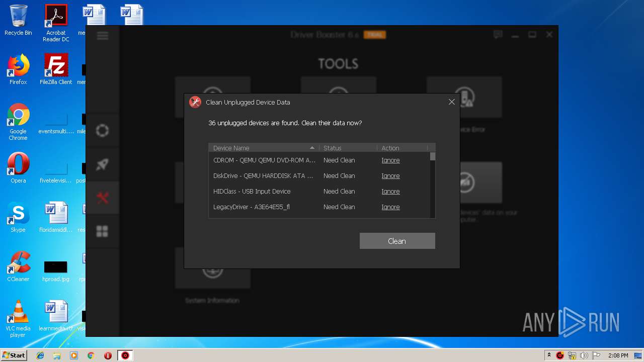The image size is (644, 362).
Task: Open the Boost rocket section in sidebar
Action: pyautogui.click(x=103, y=164)
